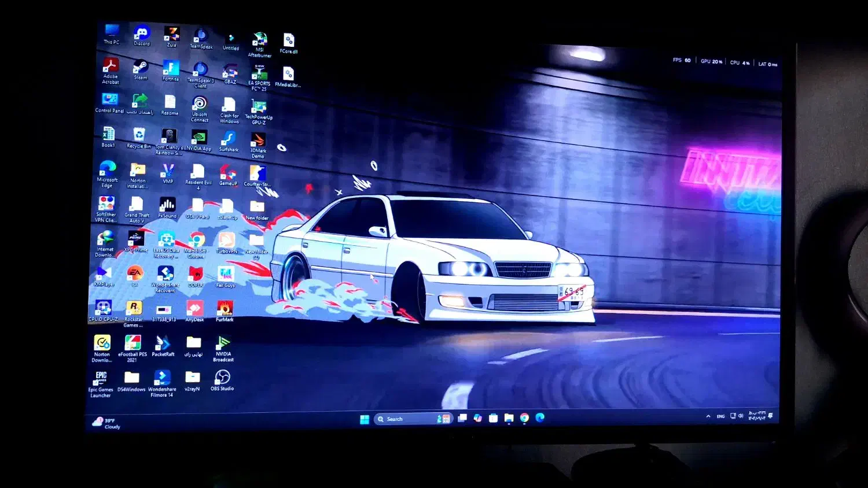Open TechPowerUp GPU-Z
The height and width of the screenshot is (488, 868).
[x=258, y=105]
